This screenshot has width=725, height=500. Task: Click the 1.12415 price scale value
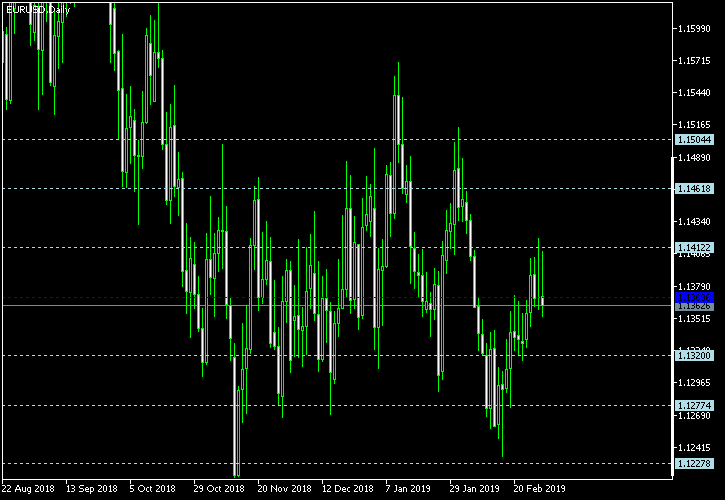(x=694, y=447)
